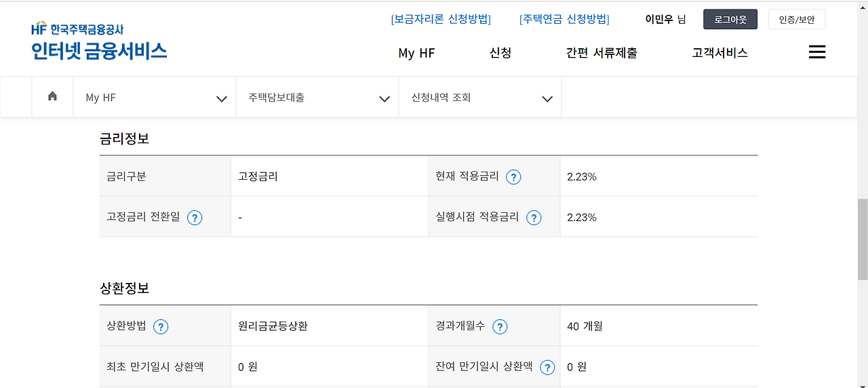The height and width of the screenshot is (388, 868).
Task: Click help icon beside 잔여 만기일시 상환액
Action: pos(547,367)
